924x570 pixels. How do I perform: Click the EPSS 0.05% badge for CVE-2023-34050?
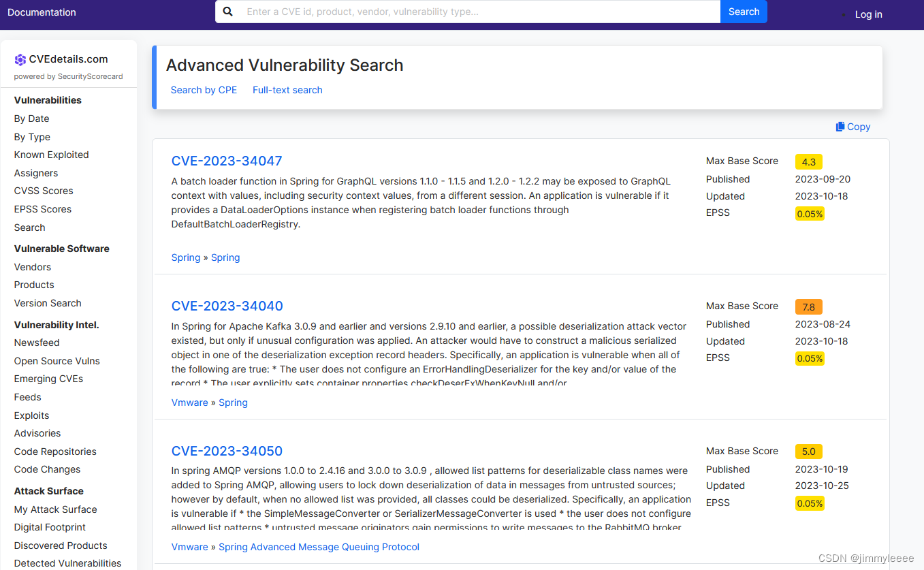coord(810,503)
